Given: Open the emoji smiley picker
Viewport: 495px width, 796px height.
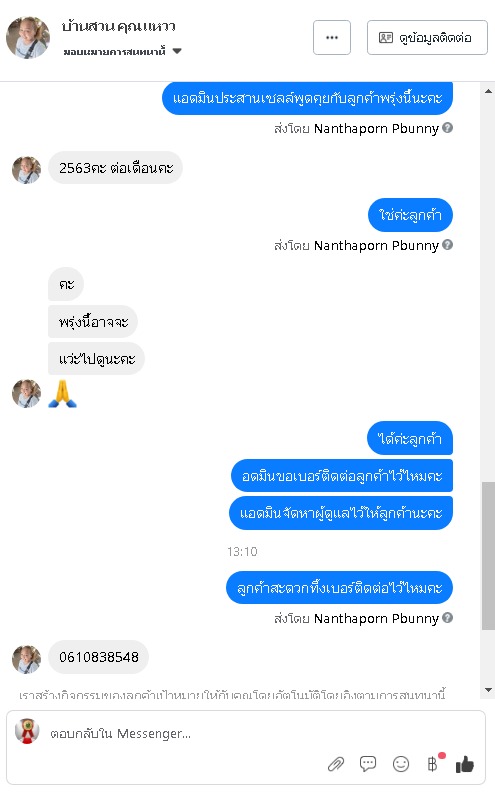Looking at the screenshot, I should click(x=401, y=764).
